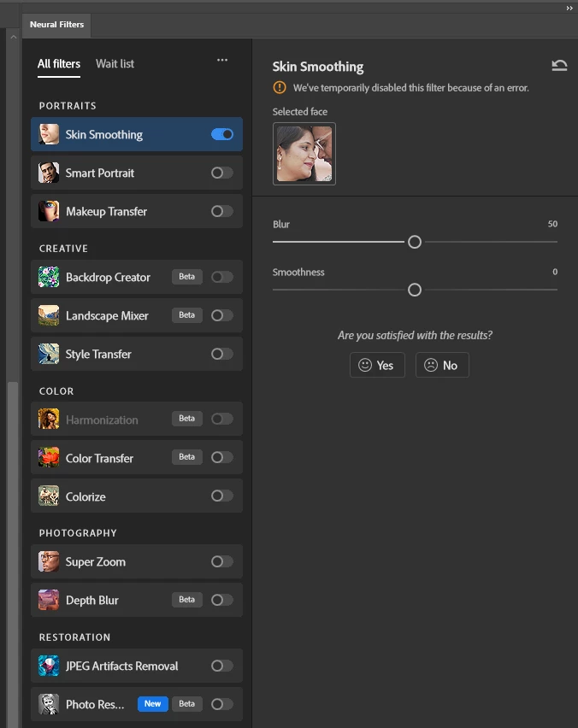The width and height of the screenshot is (578, 728).
Task: Click the JPEG Artifacts Removal thumbnail icon
Action: (49, 666)
